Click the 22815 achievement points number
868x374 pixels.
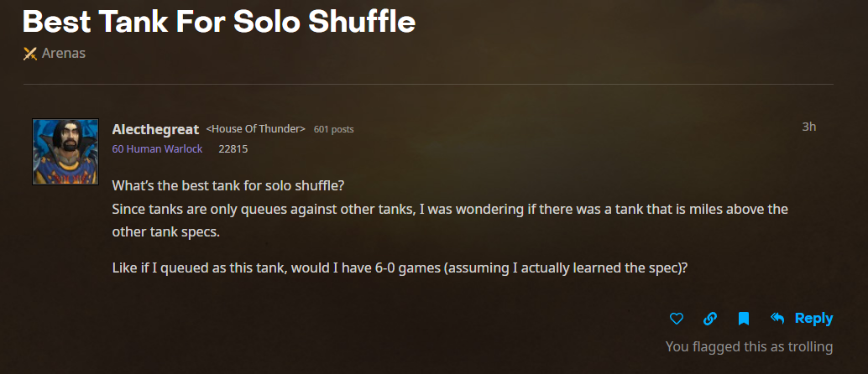coord(233,149)
